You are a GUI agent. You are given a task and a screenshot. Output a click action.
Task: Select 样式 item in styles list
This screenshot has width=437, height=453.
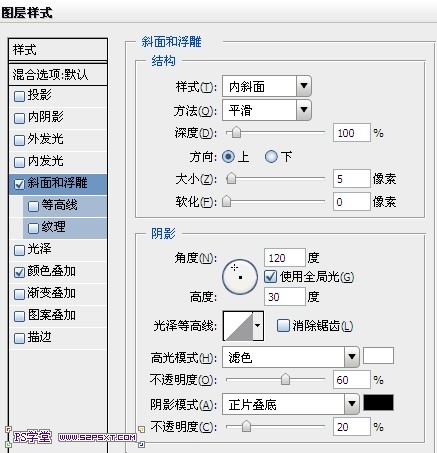58,50
